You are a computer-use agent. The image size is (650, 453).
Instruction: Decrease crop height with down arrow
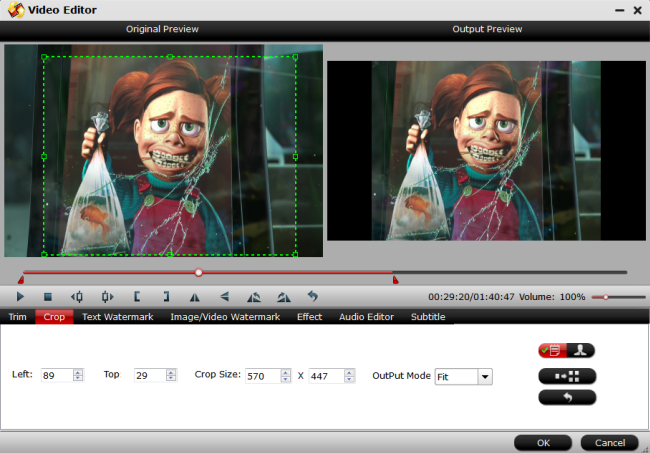coord(349,379)
